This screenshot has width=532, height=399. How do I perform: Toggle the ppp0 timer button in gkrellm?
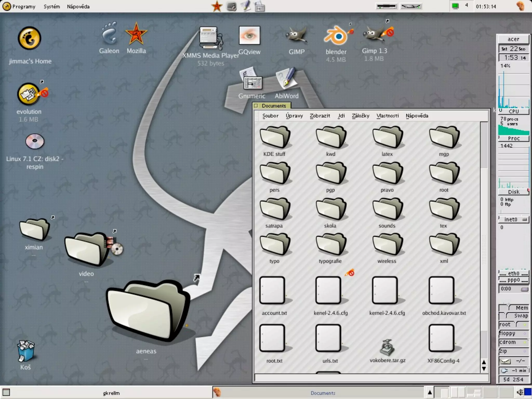pyautogui.click(x=524, y=289)
